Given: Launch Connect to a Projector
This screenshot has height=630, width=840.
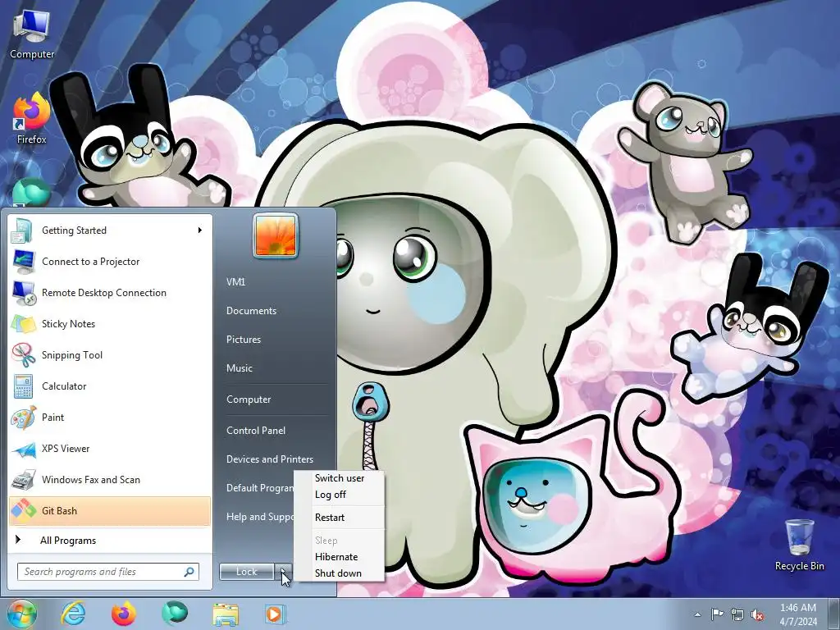Looking at the screenshot, I should [110, 262].
